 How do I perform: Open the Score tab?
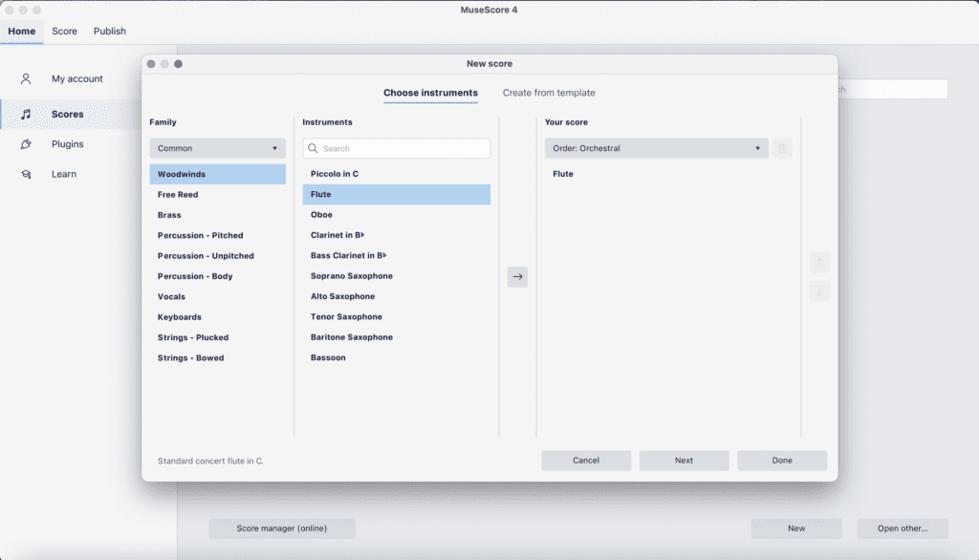point(64,32)
